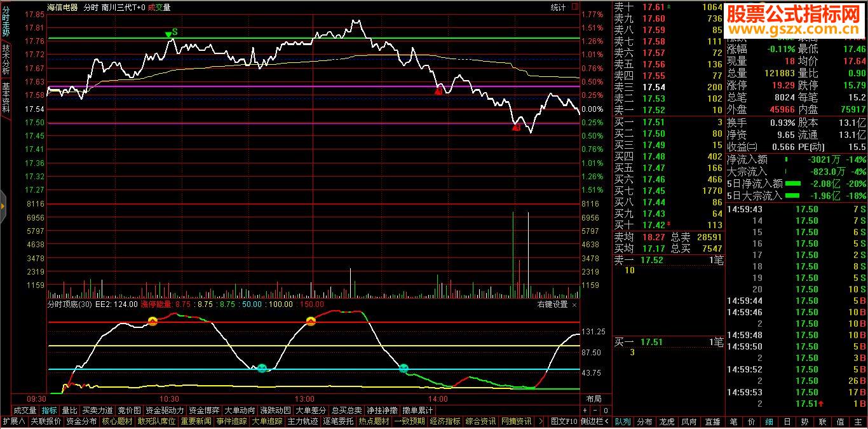Select the 指标 tab
This screenshot has width=868, height=429.
[x=49, y=411]
